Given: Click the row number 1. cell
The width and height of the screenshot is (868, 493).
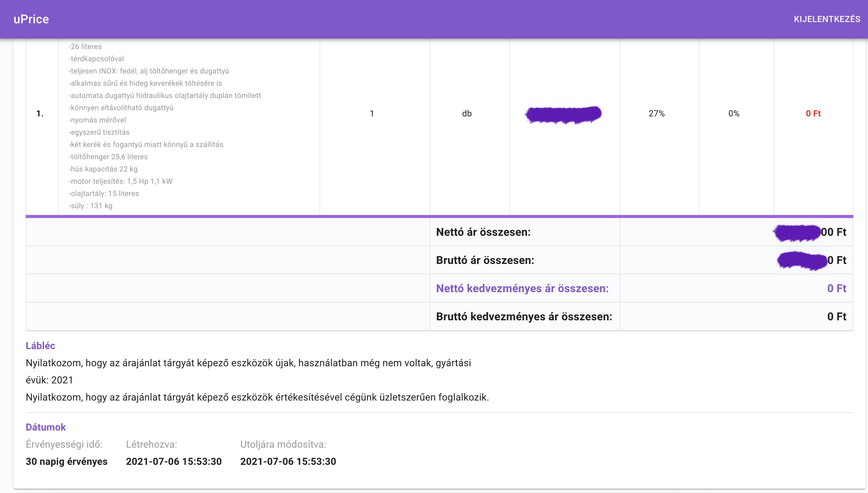Looking at the screenshot, I should click(x=40, y=113).
